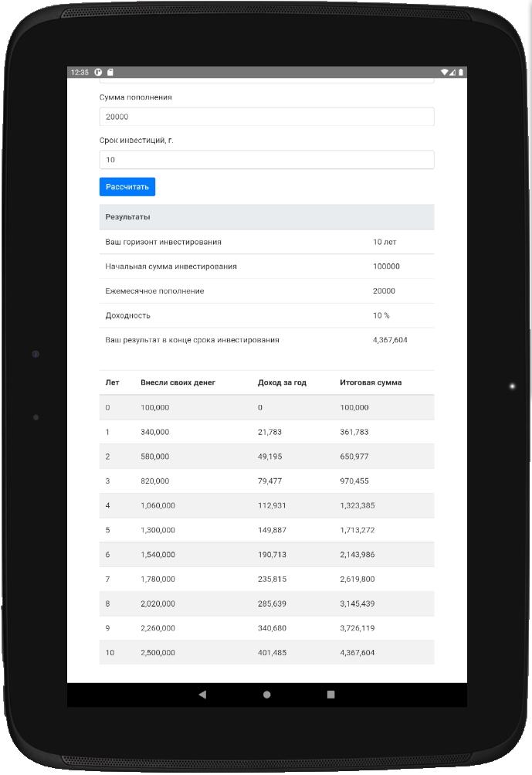Select the Ваш горизонт инвестирования label
The height and width of the screenshot is (775, 532).
coord(163,242)
